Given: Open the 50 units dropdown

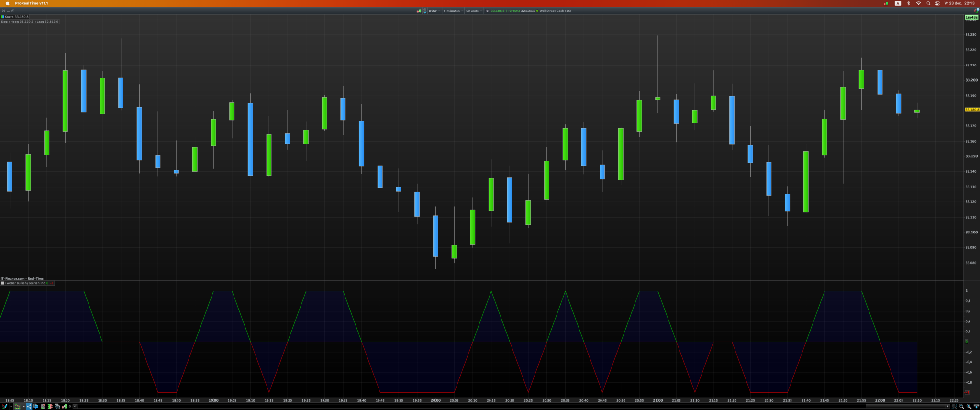Looking at the screenshot, I should [x=474, y=11].
